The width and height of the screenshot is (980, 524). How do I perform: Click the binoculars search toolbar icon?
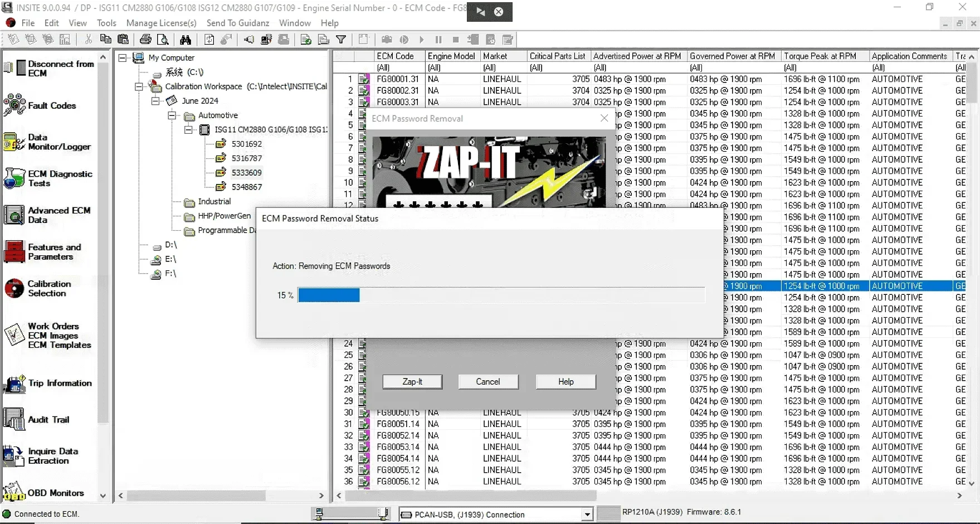coord(186,40)
